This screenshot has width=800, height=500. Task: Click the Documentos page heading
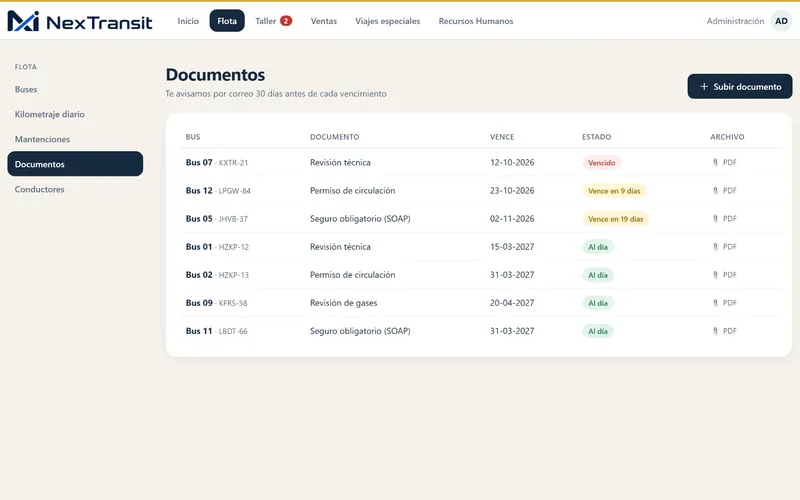(x=215, y=74)
